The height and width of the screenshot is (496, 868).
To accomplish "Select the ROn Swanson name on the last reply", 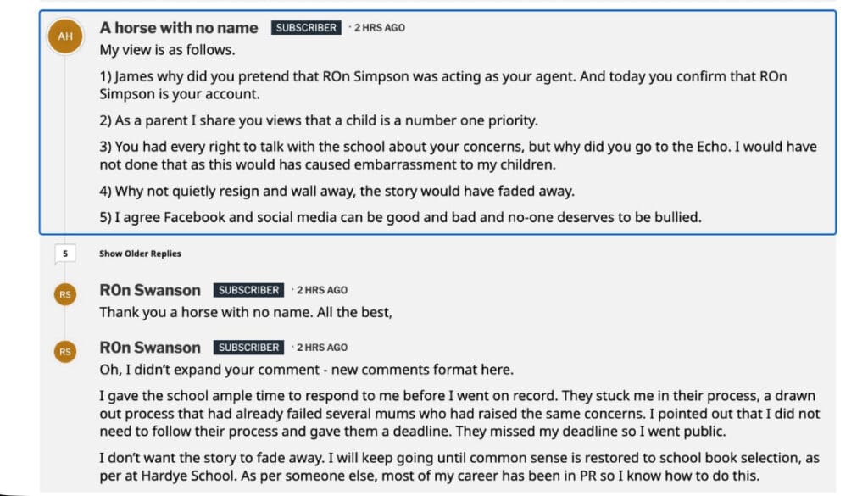I will coord(150,348).
